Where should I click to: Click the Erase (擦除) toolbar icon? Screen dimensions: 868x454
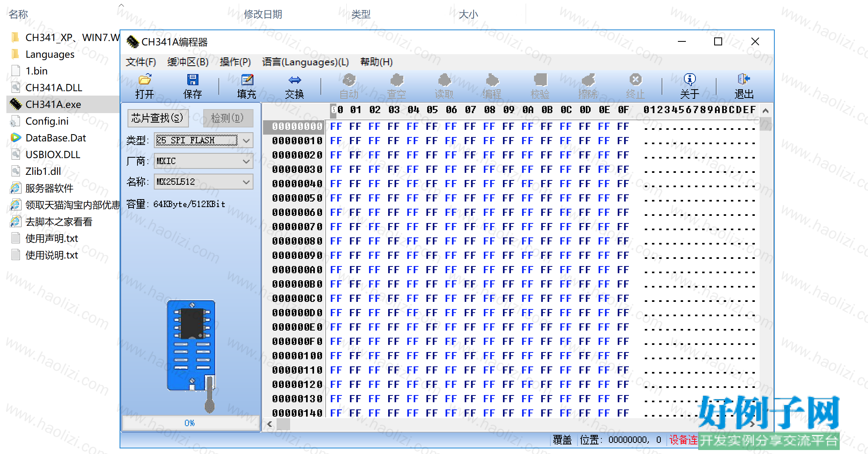588,80
